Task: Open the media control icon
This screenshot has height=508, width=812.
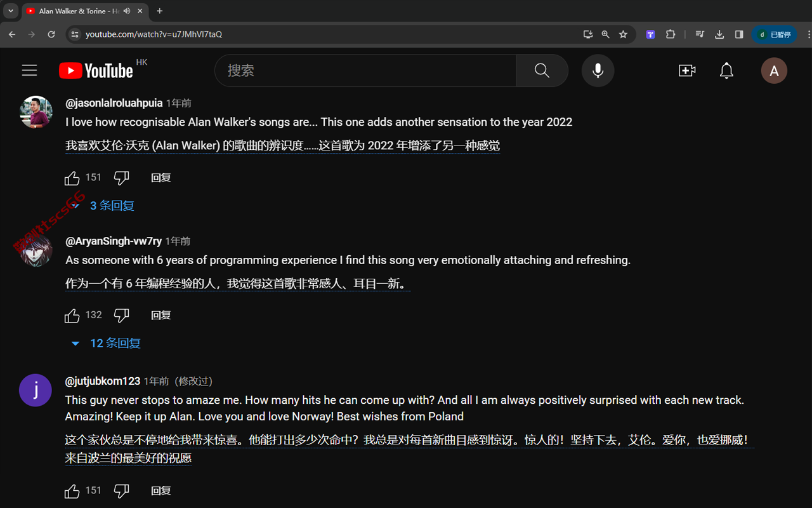Action: click(700, 34)
